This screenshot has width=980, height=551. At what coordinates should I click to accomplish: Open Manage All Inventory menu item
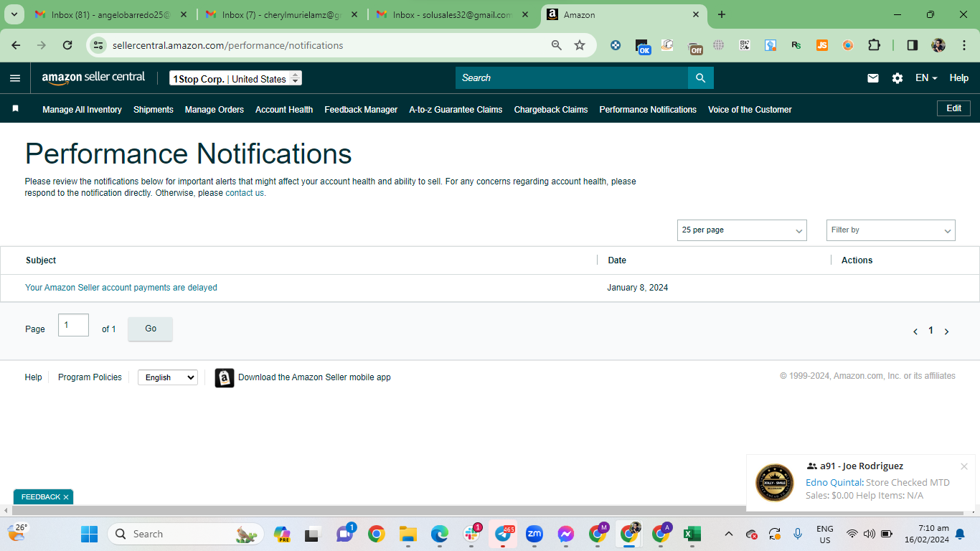pyautogui.click(x=82, y=110)
